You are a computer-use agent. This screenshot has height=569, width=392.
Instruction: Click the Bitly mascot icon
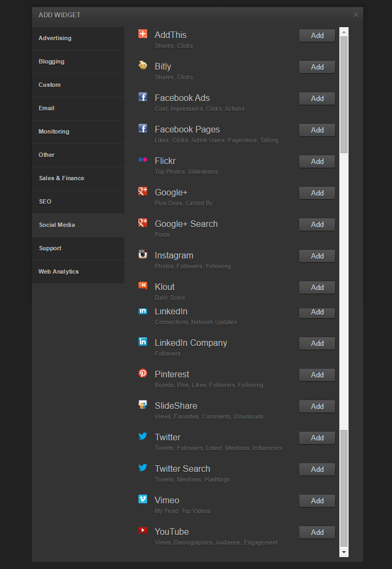(x=143, y=65)
